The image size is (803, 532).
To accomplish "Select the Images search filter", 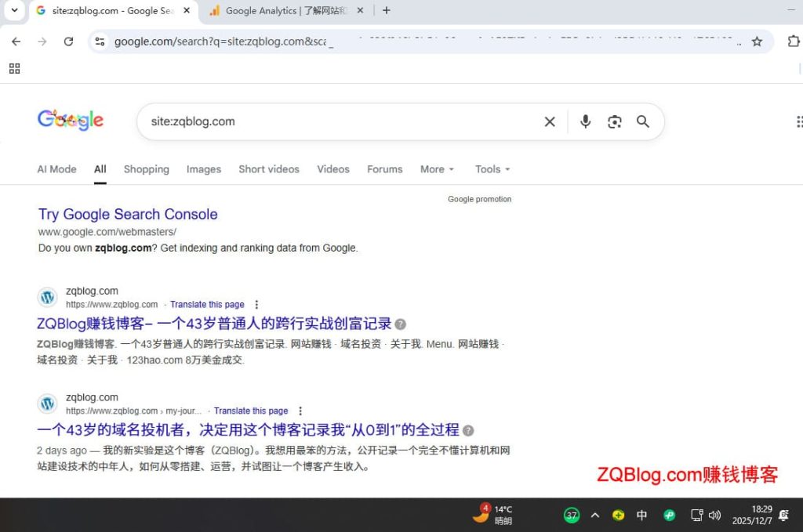I will pos(203,169).
